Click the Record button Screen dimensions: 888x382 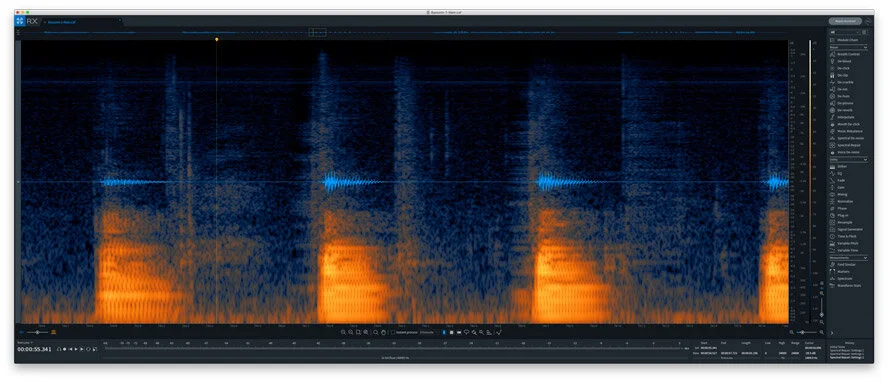coord(65,349)
